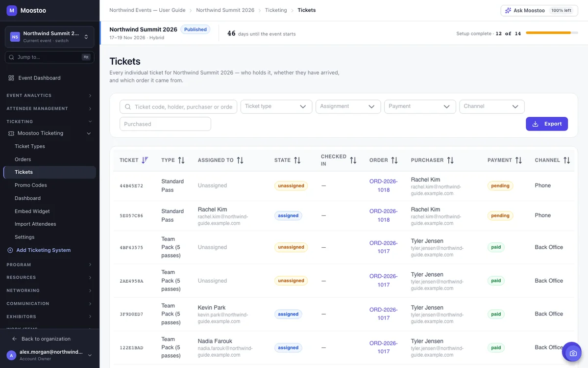This screenshot has width=588, height=368.
Task: Sort by the State column icon
Action: 297,160
